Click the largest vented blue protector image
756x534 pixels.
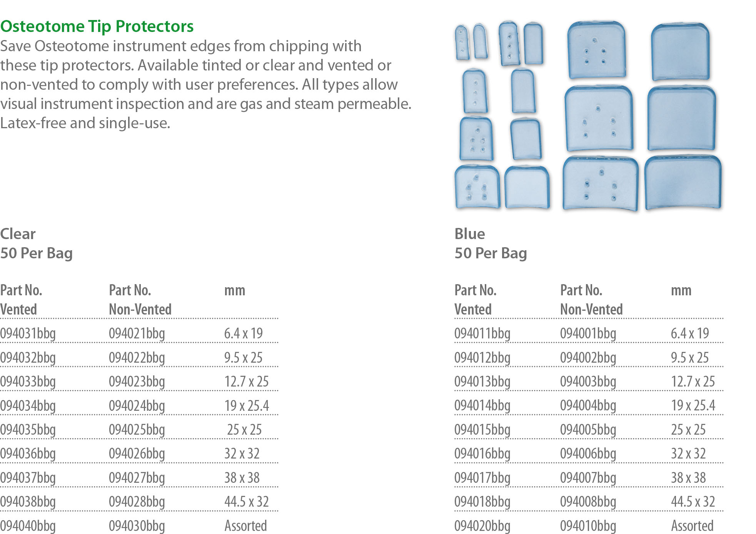click(x=600, y=183)
